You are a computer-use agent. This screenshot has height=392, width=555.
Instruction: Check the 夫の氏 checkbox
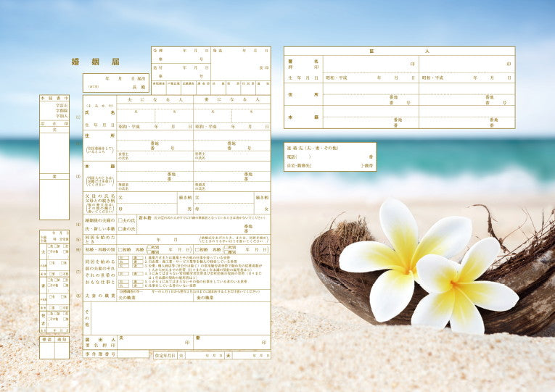click(x=120, y=220)
